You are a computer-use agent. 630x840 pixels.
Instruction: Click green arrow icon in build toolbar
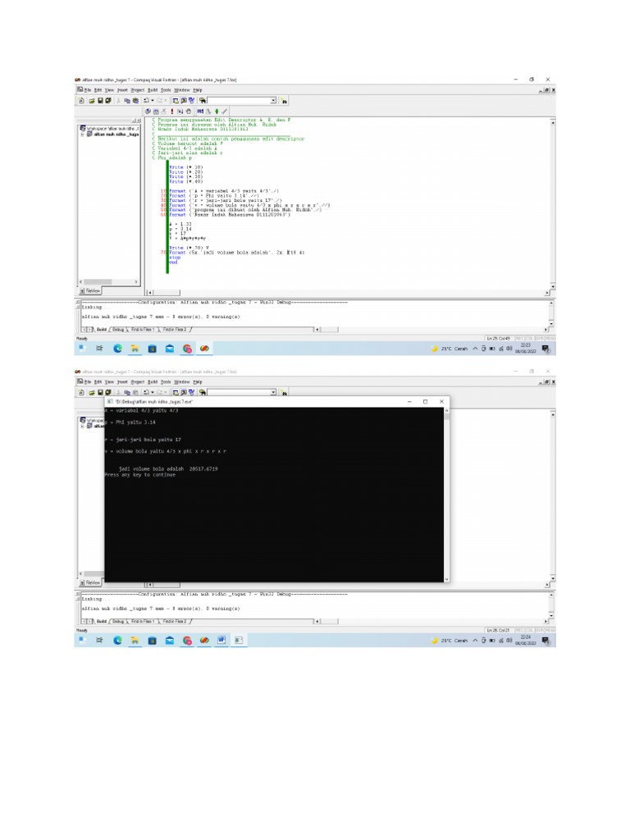tap(217, 111)
